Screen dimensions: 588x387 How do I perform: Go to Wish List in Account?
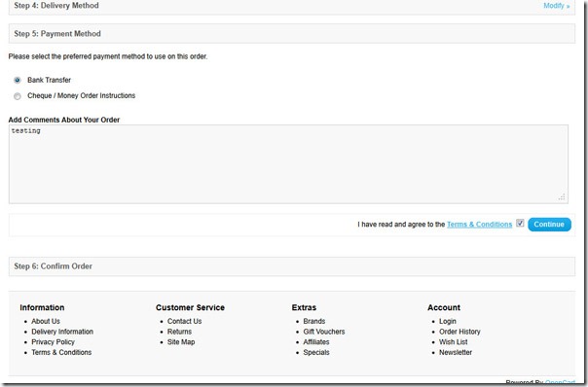454,342
